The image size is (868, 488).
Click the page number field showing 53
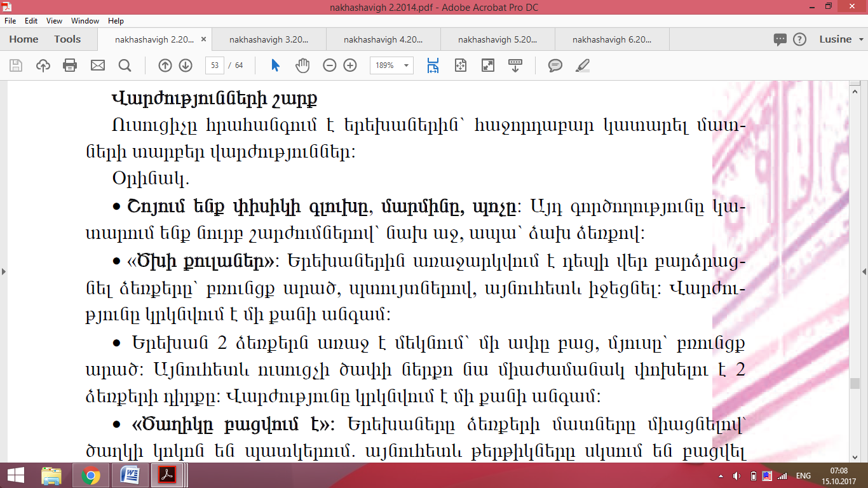(215, 65)
